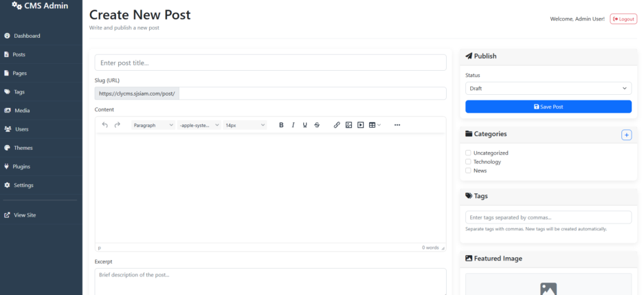Image resolution: width=644 pixels, height=295 pixels.
Task: Check the Uncategorized category box
Action: click(x=468, y=153)
